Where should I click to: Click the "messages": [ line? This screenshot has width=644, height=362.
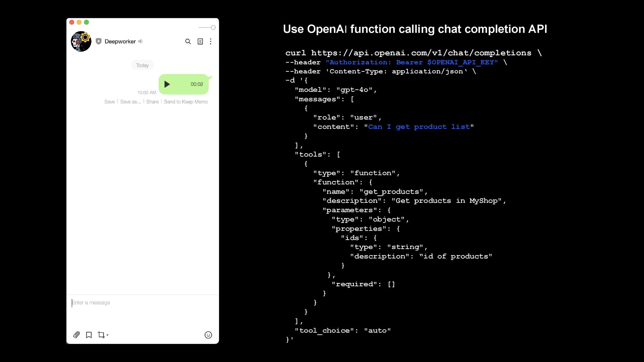click(x=324, y=99)
